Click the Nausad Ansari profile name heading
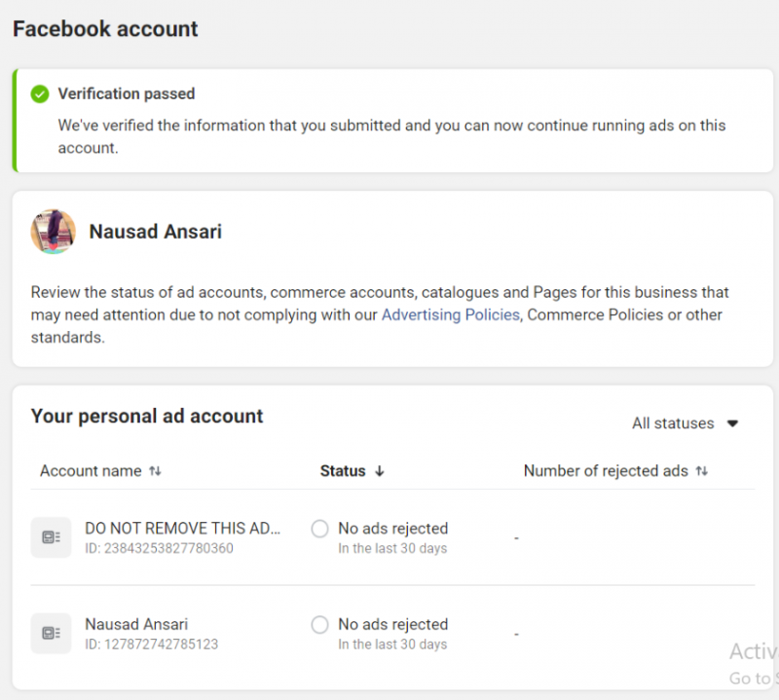The image size is (779, 700). click(x=156, y=232)
